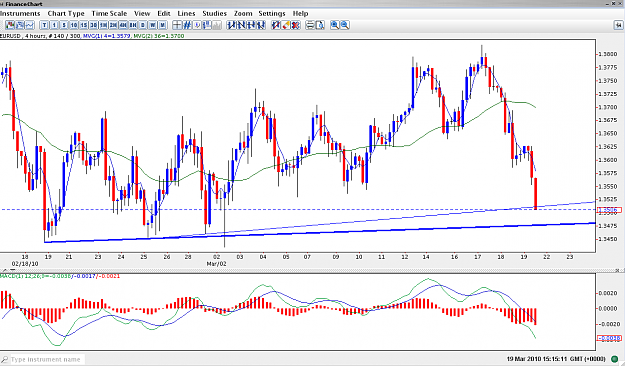The height and width of the screenshot is (366, 625).
Task: Select the 15 minute time scale button
Action: click(84, 25)
